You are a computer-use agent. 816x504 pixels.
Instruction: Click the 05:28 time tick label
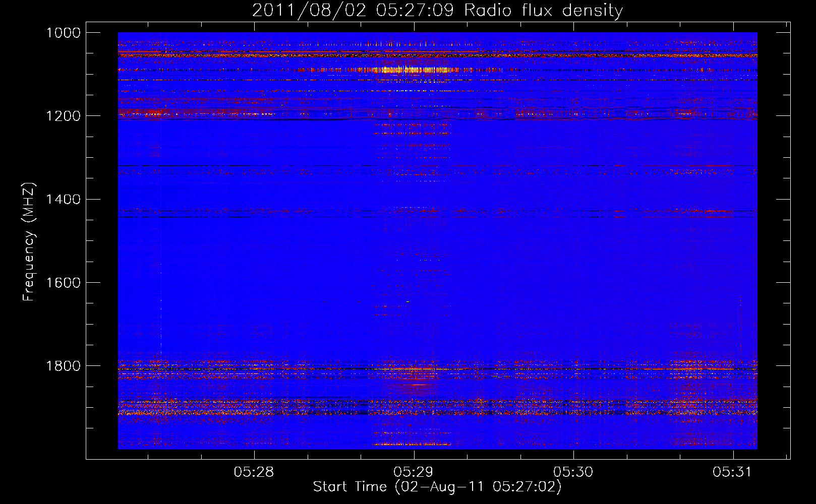(254, 472)
